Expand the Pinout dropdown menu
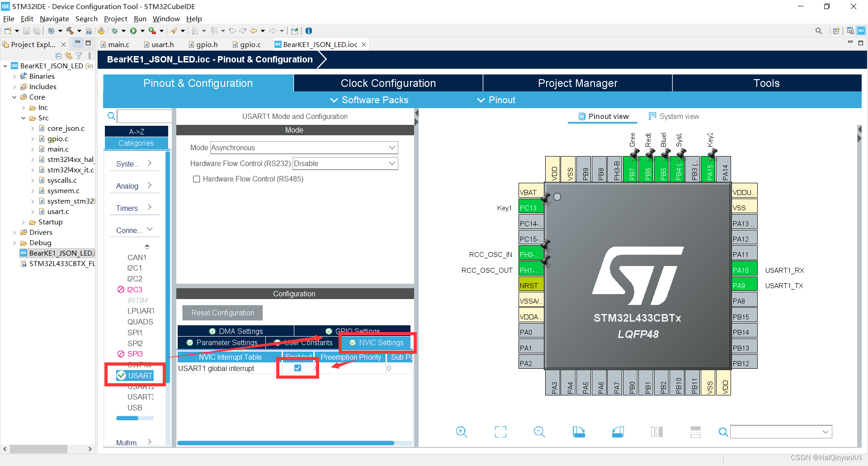The height and width of the screenshot is (466, 868). tap(496, 100)
